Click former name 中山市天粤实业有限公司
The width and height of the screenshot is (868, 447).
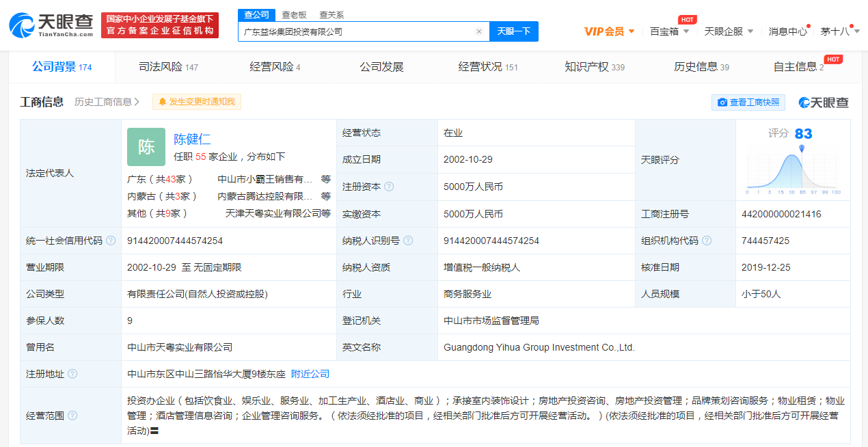coord(180,347)
